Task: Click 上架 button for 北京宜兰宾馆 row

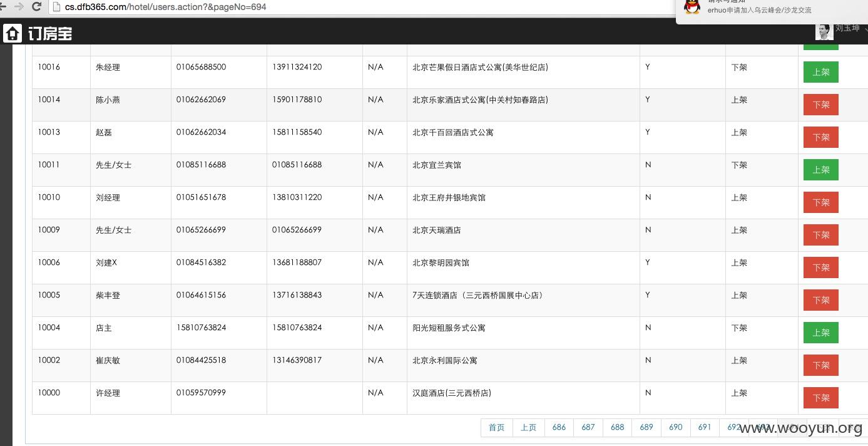Action: tap(821, 170)
